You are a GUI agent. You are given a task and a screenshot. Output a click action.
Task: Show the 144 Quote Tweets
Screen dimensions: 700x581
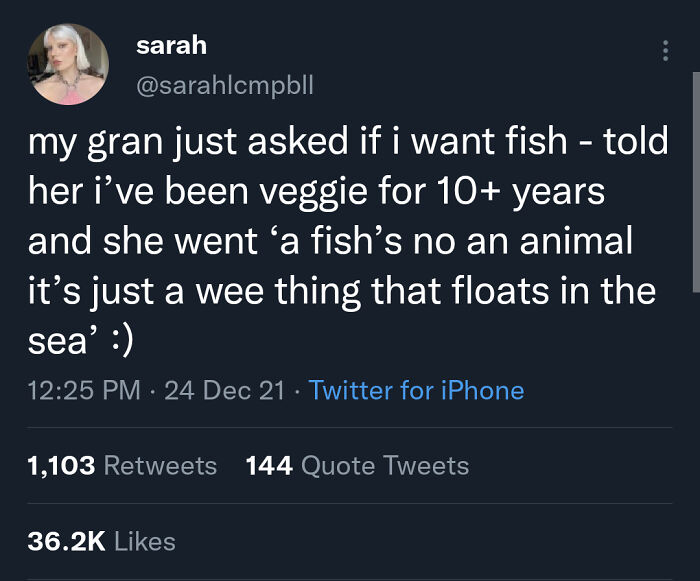[357, 466]
